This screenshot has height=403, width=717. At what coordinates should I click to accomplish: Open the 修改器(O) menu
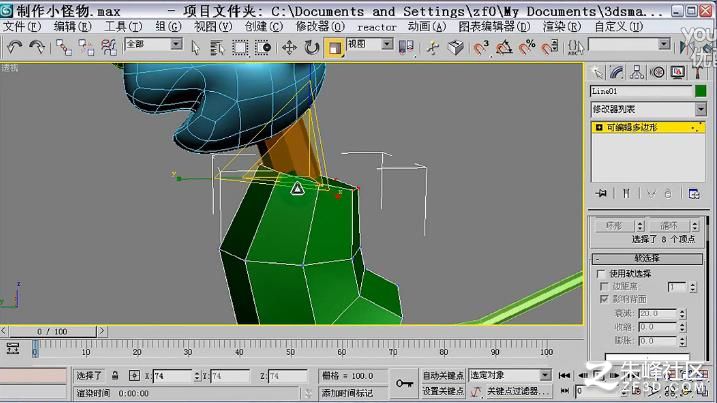point(320,27)
